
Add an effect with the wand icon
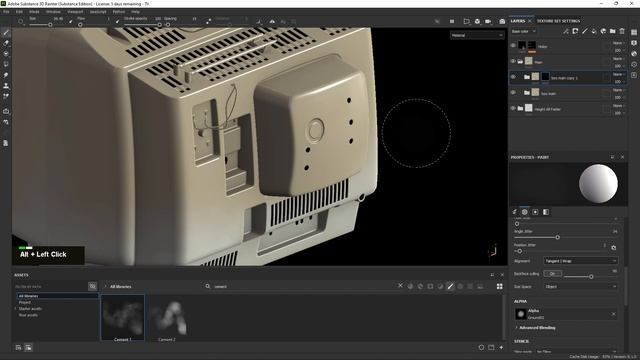[x=566, y=31]
